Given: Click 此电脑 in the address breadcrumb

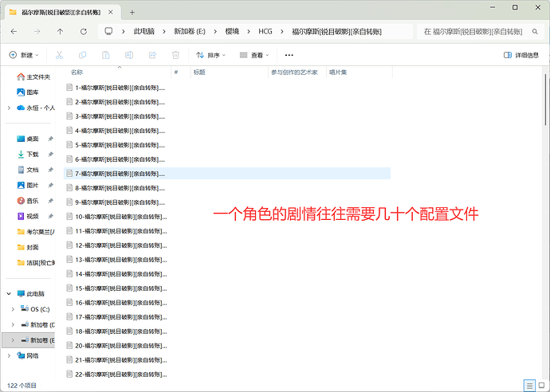Looking at the screenshot, I should point(143,32).
